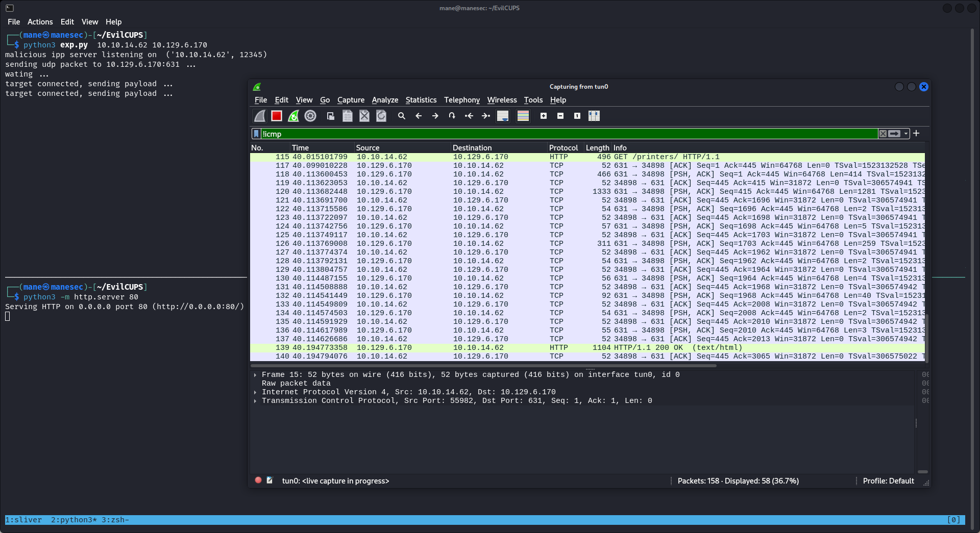This screenshot has width=980, height=533.
Task: Jump to the last packet icon
Action: tap(486, 116)
